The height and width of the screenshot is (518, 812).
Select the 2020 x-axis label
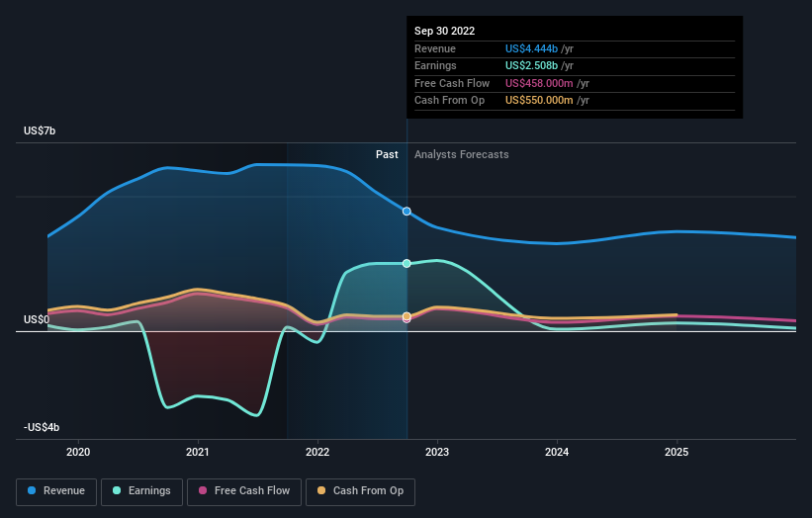point(78,452)
